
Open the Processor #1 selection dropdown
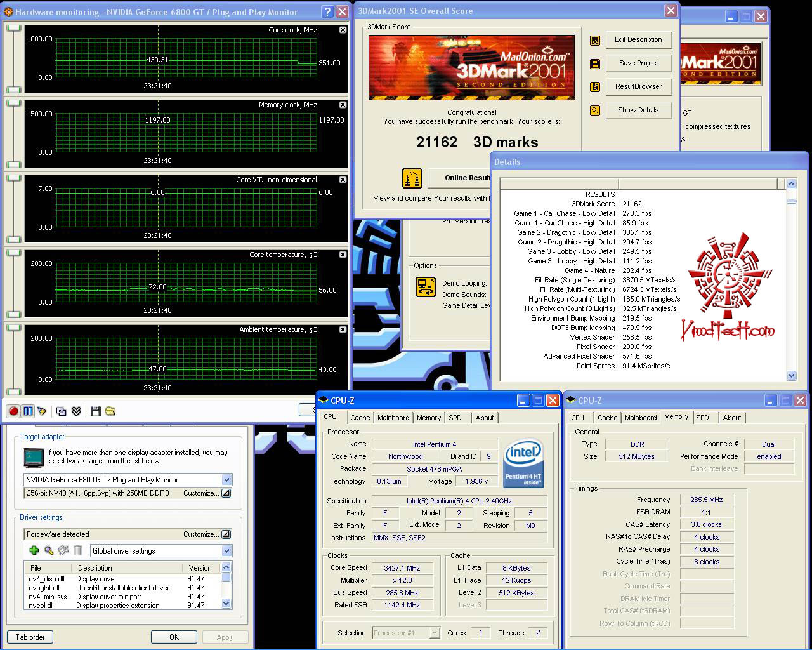point(435,633)
